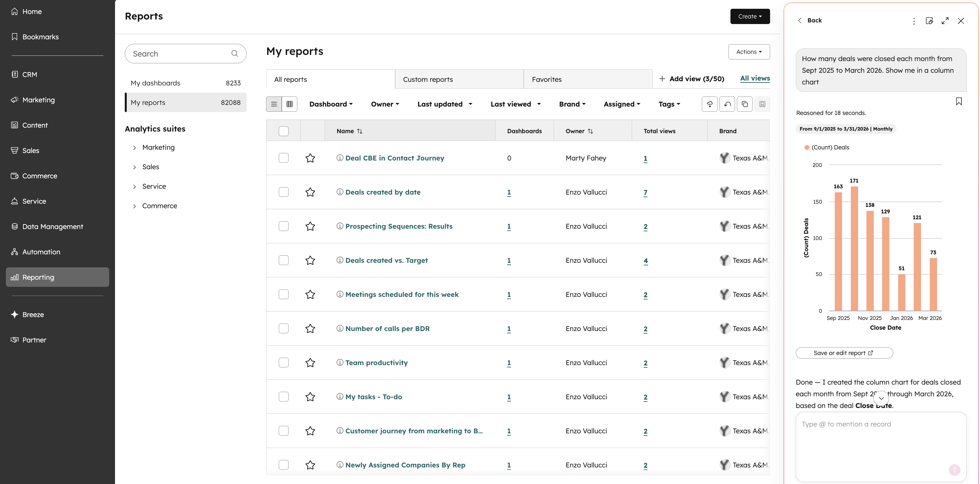Open the Dashboard filter dropdown
The height and width of the screenshot is (484, 980).
coord(330,104)
